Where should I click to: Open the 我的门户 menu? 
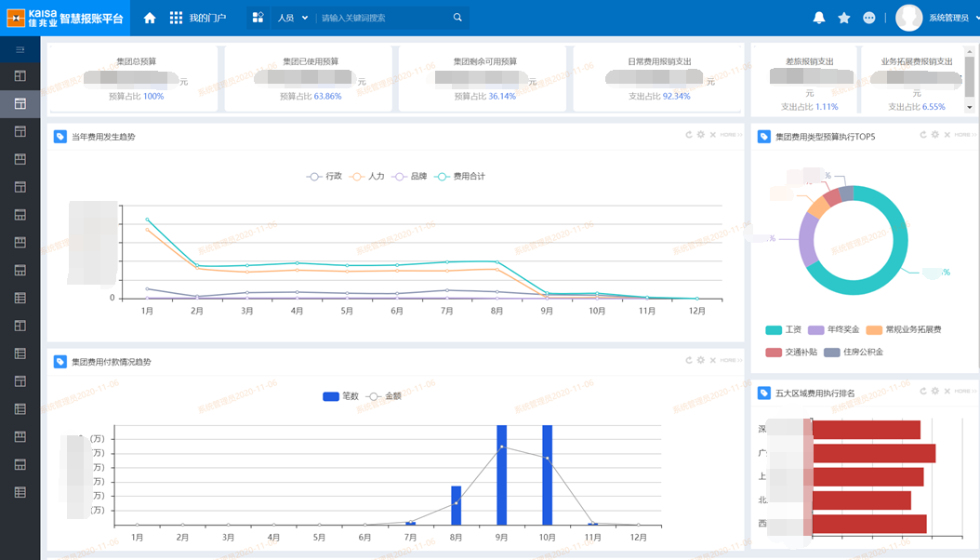coord(198,18)
